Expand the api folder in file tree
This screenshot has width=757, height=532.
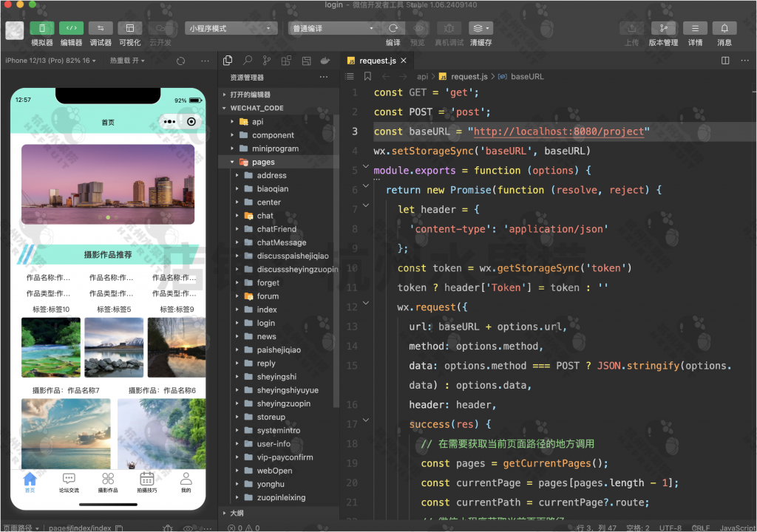coord(257,122)
